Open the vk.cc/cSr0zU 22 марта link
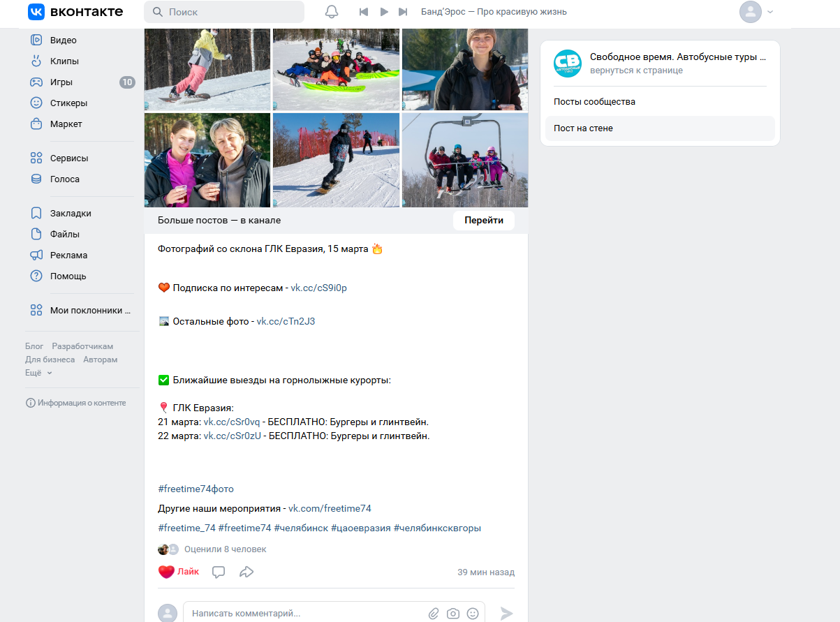Viewport: 840px width, 622px height. [233, 436]
